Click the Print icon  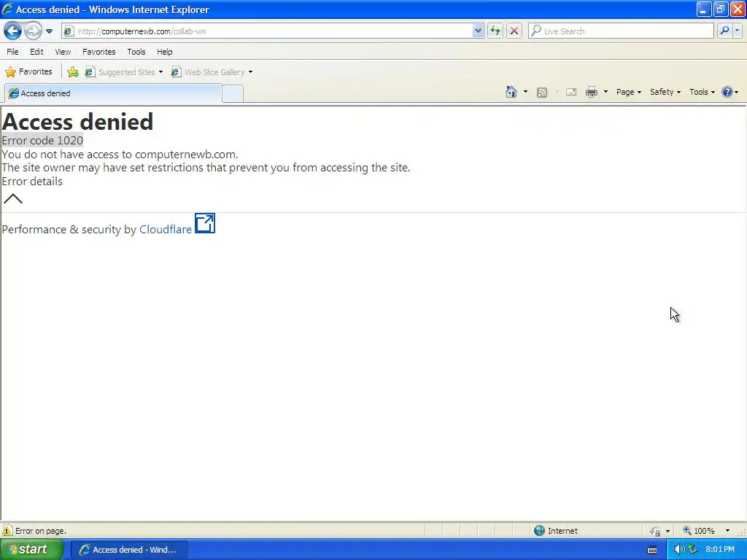(x=592, y=92)
